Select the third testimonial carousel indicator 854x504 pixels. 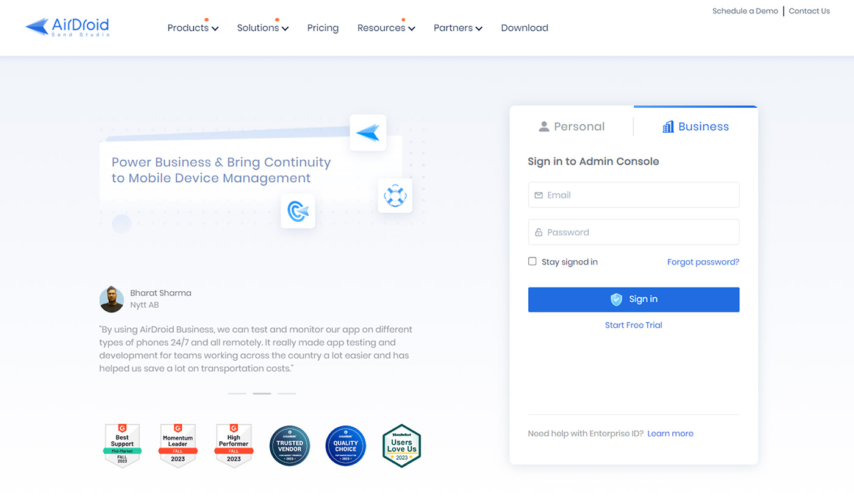click(287, 394)
